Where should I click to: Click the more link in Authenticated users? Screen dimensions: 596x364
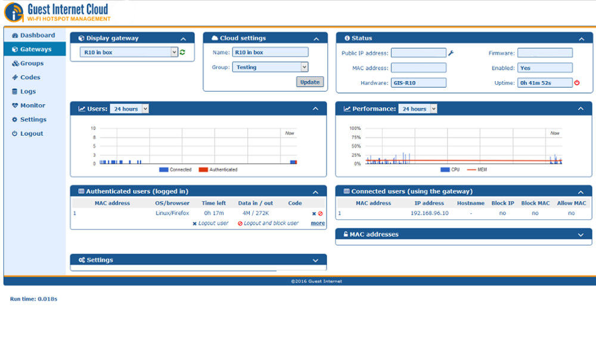pyautogui.click(x=318, y=223)
